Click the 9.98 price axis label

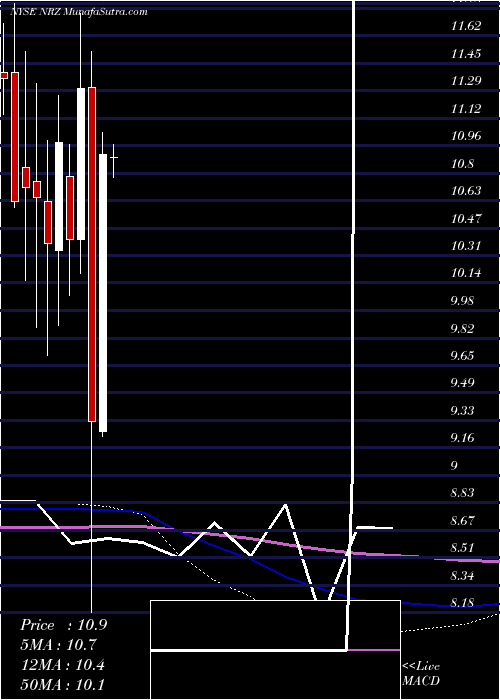coord(462,300)
